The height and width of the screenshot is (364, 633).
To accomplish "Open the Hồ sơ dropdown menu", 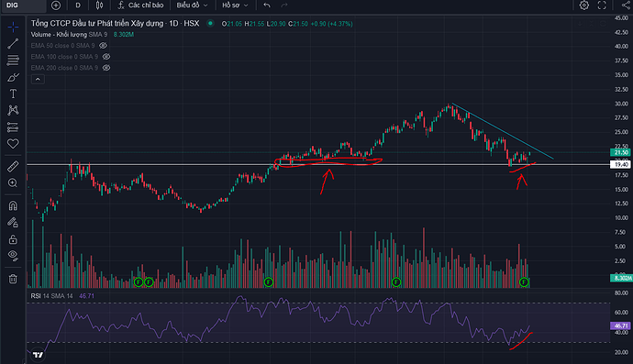I will pos(235,6).
